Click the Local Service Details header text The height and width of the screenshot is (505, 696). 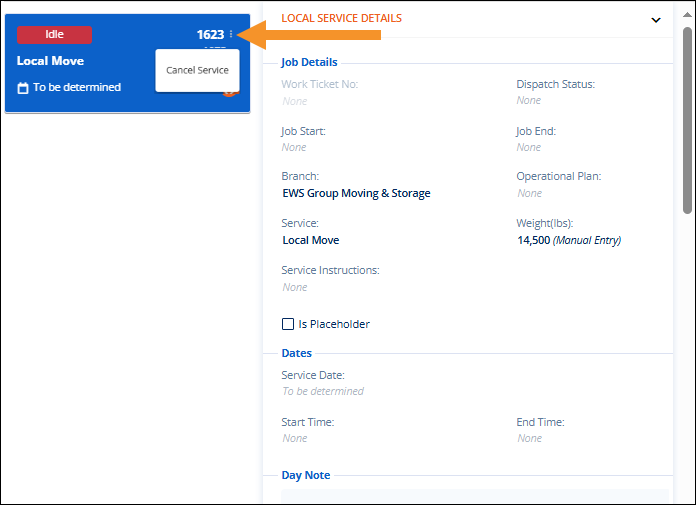tap(341, 18)
